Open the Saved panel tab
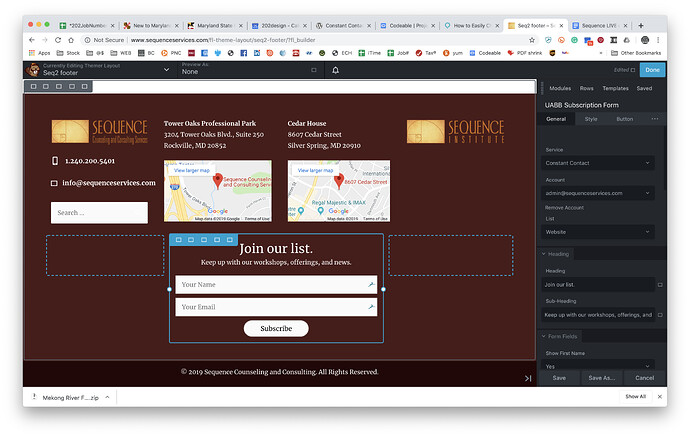 click(x=644, y=88)
